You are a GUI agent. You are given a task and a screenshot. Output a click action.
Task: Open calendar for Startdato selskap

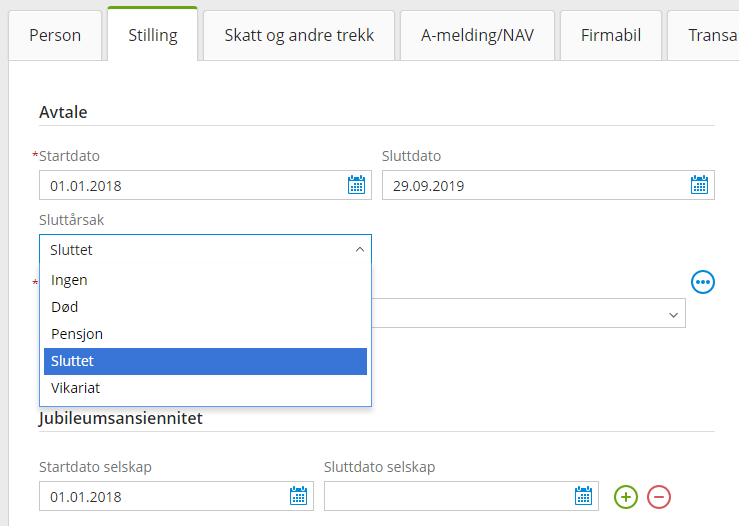(298, 496)
